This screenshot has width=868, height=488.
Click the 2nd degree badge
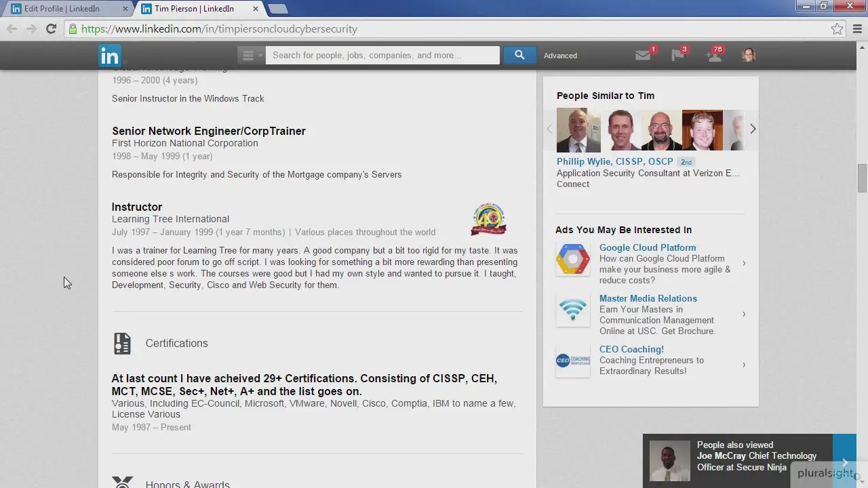pyautogui.click(x=686, y=162)
